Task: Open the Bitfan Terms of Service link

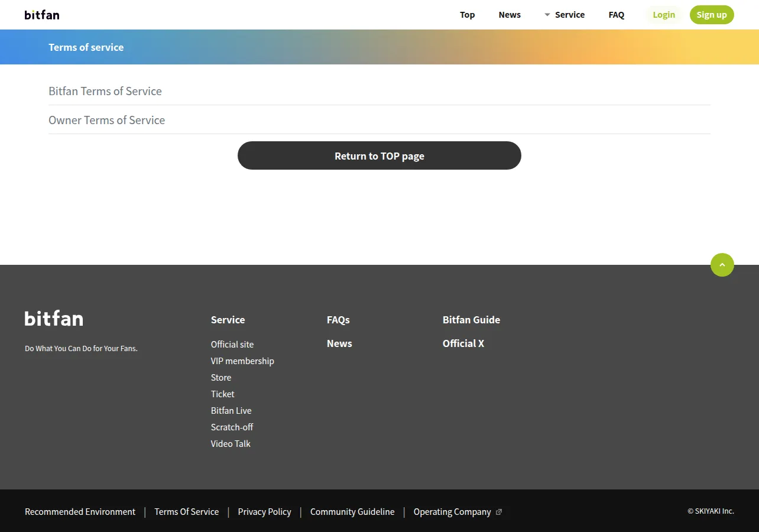Action: pyautogui.click(x=105, y=91)
